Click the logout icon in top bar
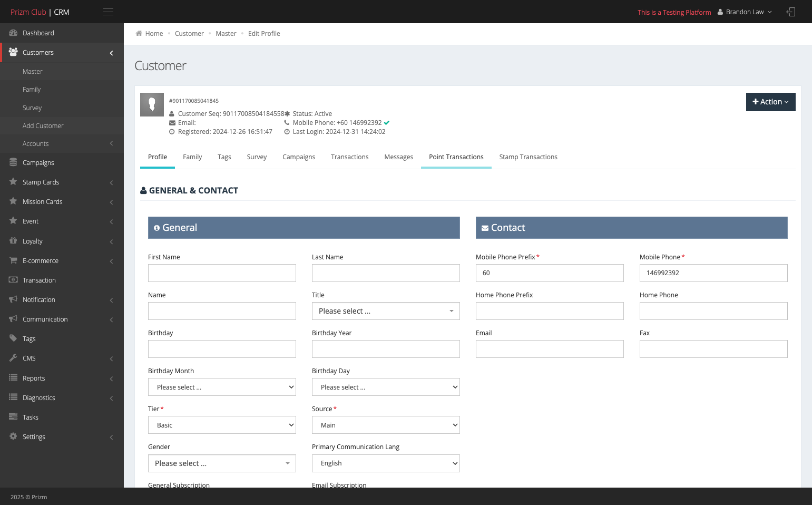 [x=790, y=12]
